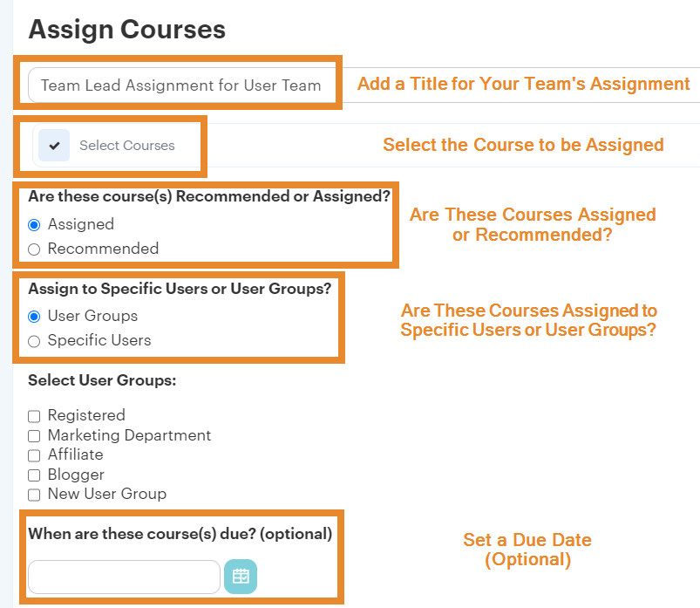Switch to the Specific Users radio option
Screen dimensions: 700x608
[x=35, y=341]
